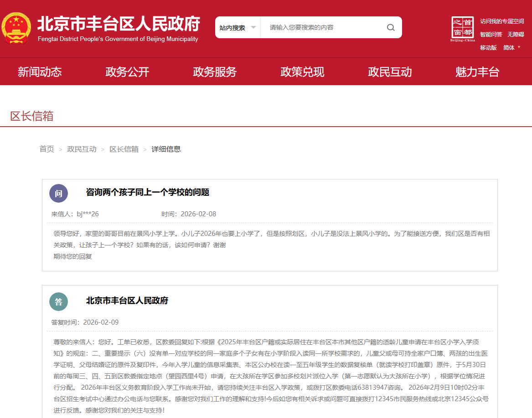Click 政民互动 breadcrumb link
This screenshot has width=532, height=418.
tap(82, 149)
